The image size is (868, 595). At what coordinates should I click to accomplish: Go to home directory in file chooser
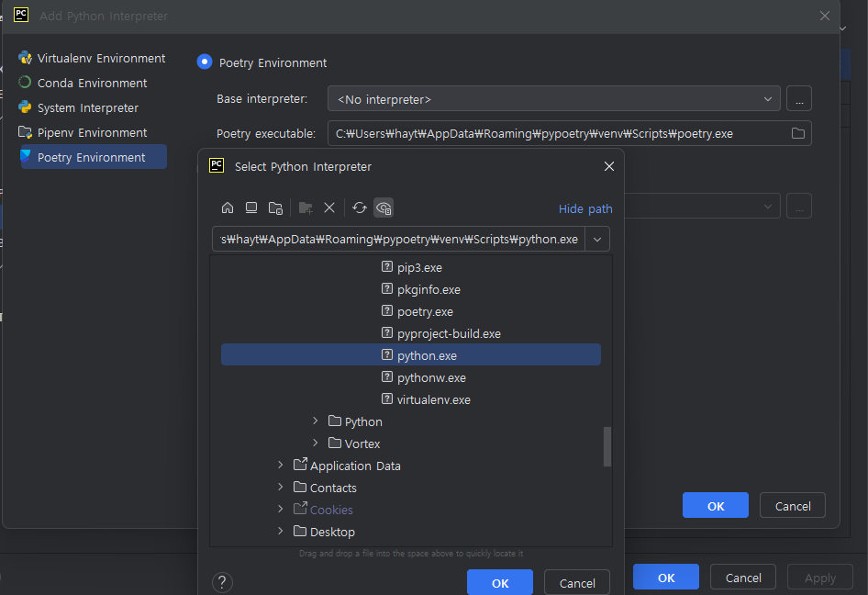228,208
